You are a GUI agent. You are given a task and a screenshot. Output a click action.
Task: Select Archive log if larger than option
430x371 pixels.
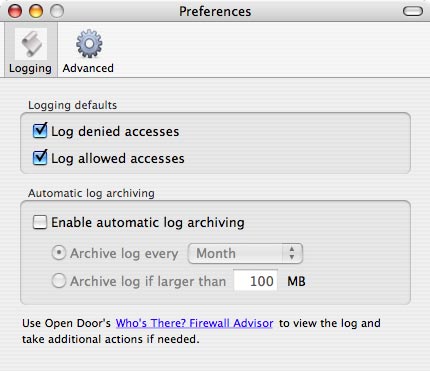coord(59,281)
